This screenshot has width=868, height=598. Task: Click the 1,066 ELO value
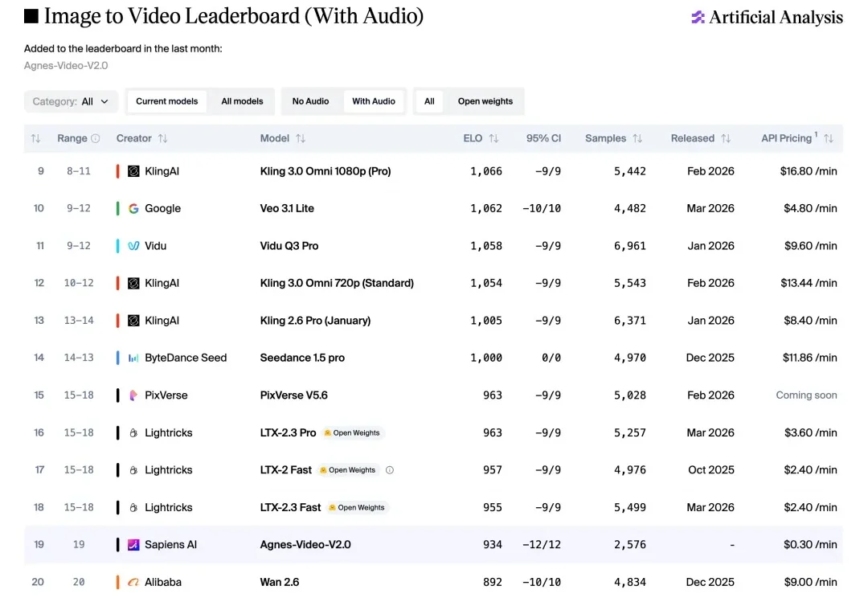click(x=486, y=171)
